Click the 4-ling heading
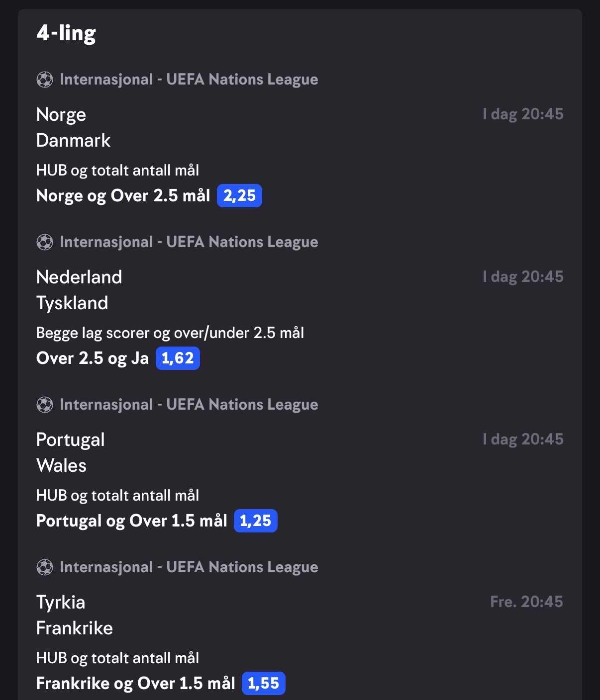This screenshot has width=600, height=700. point(66,33)
